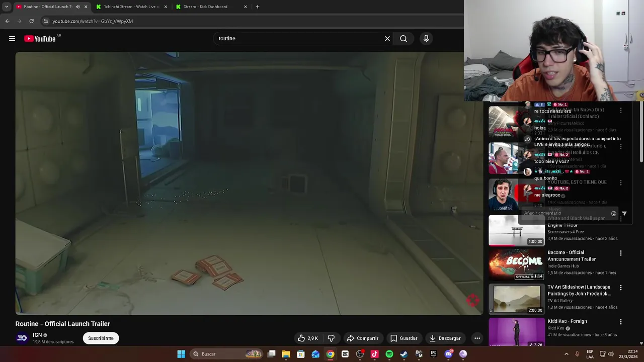
Task: Mute audio on the Routine tab
Action: pyautogui.click(x=77, y=7)
